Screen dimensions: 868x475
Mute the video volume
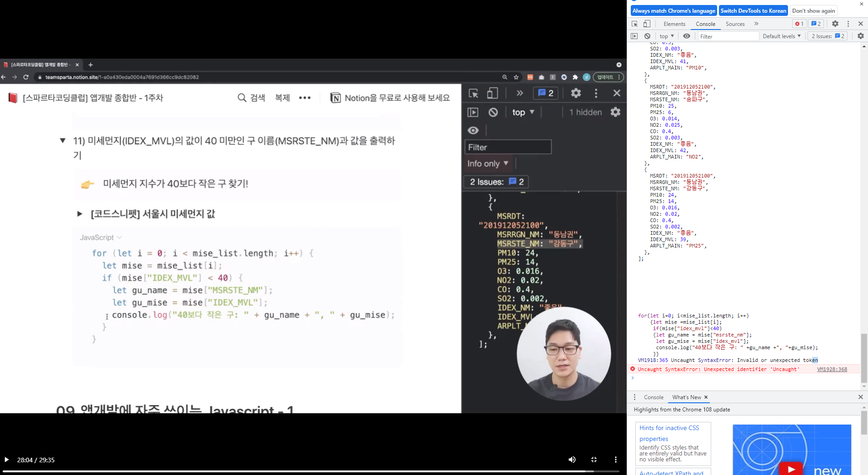click(x=572, y=460)
